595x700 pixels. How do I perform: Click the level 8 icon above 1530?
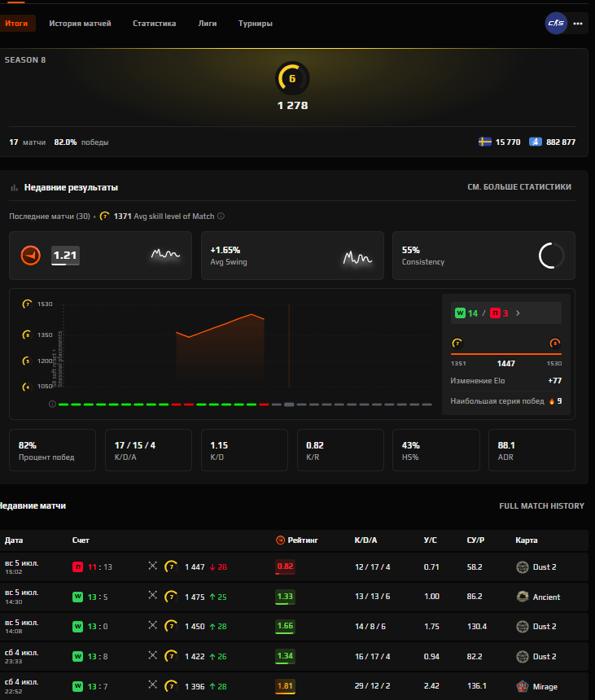555,343
